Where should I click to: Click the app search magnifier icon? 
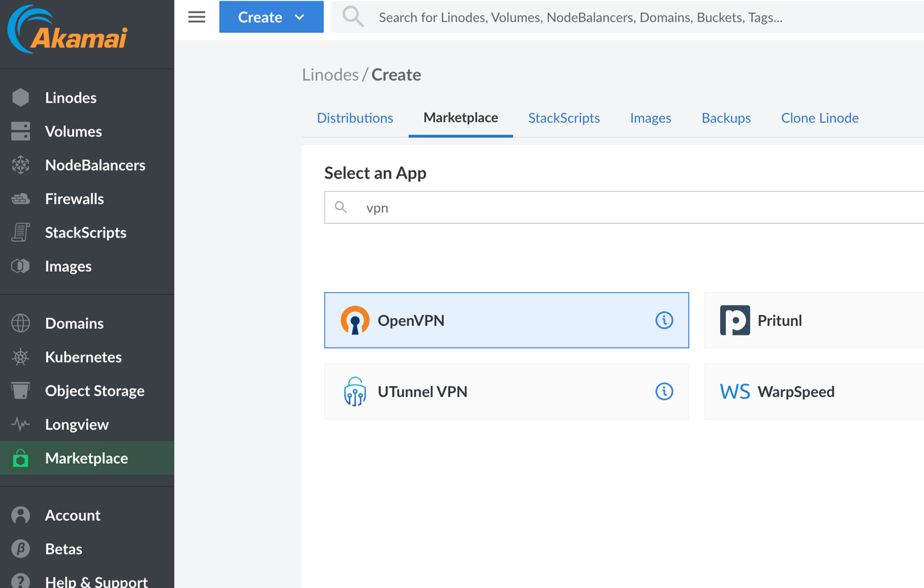[x=341, y=207]
